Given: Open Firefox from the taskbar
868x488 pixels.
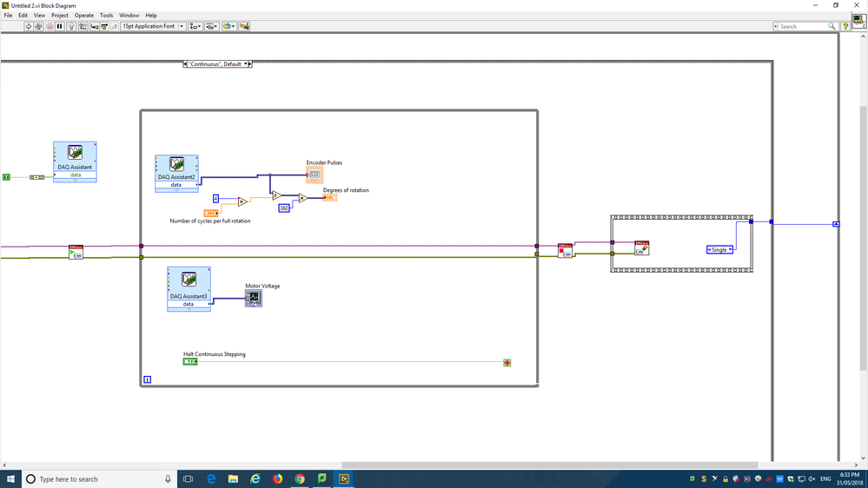Looking at the screenshot, I should click(277, 479).
